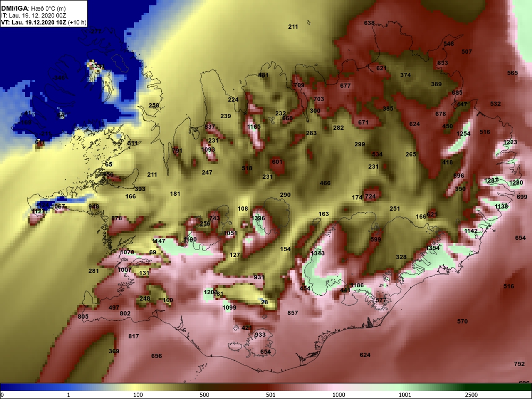Click the map value '805'
Image resolution: width=532 pixels, height=399 pixels.
[83, 317]
